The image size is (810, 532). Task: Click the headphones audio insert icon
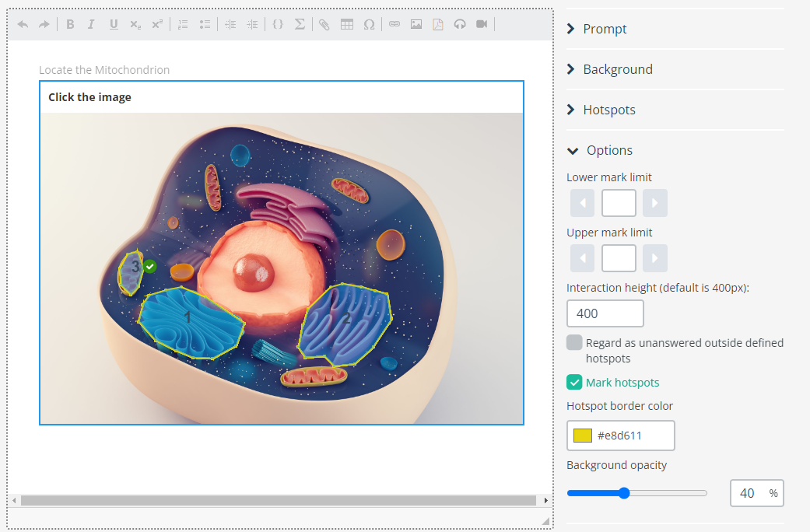tap(460, 24)
